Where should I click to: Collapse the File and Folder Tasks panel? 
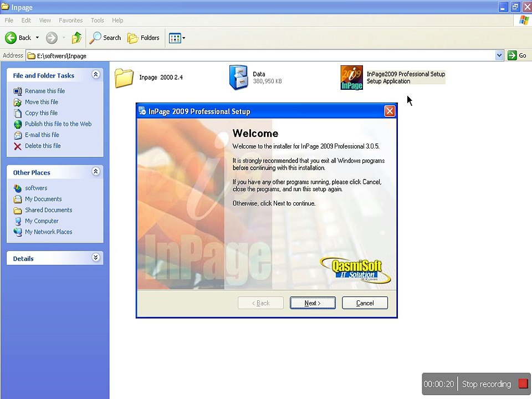pyautogui.click(x=96, y=74)
